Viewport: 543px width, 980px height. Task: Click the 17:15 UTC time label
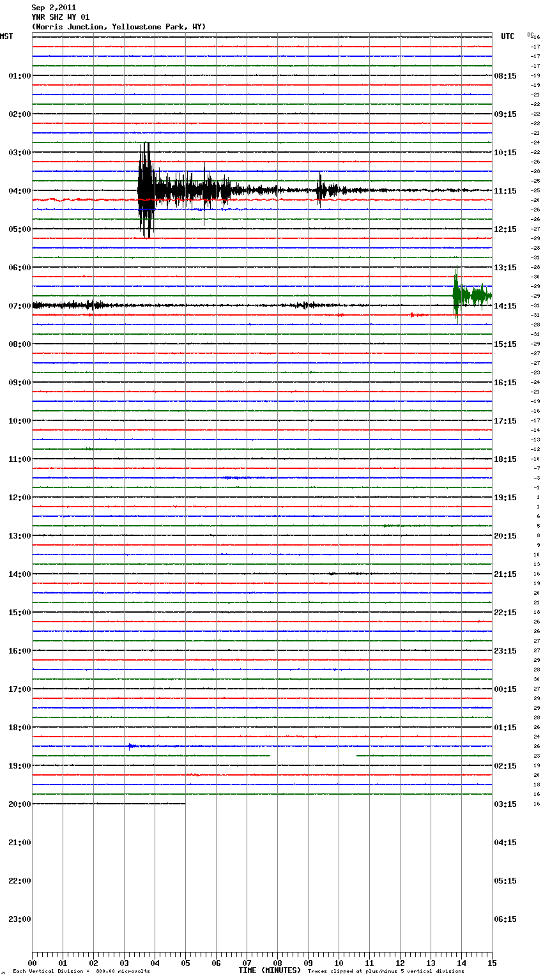(505, 421)
